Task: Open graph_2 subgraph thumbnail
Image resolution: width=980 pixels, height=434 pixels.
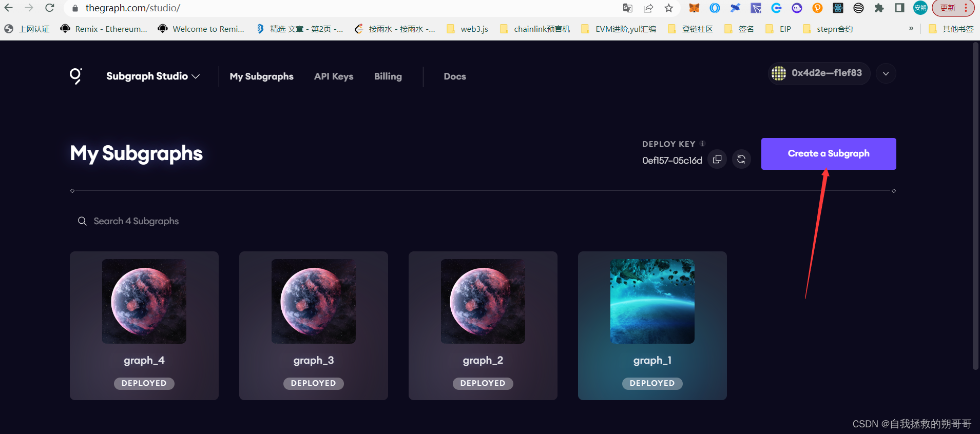Action: click(483, 301)
